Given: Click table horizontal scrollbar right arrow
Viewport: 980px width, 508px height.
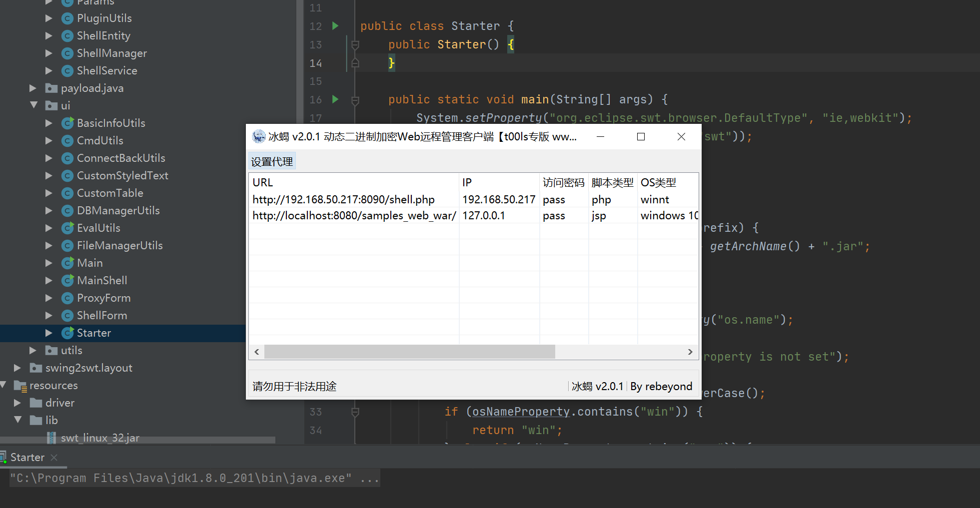Looking at the screenshot, I should click(x=690, y=352).
